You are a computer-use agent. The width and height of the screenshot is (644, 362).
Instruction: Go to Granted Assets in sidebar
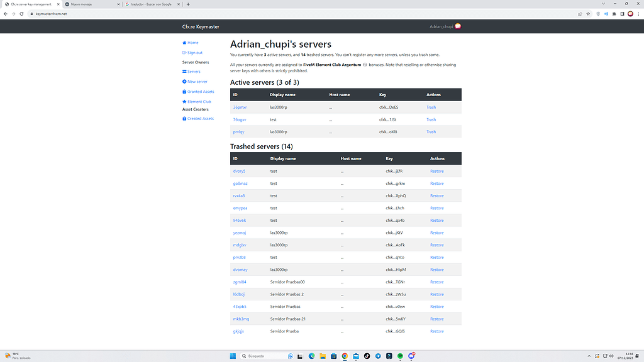(x=200, y=92)
